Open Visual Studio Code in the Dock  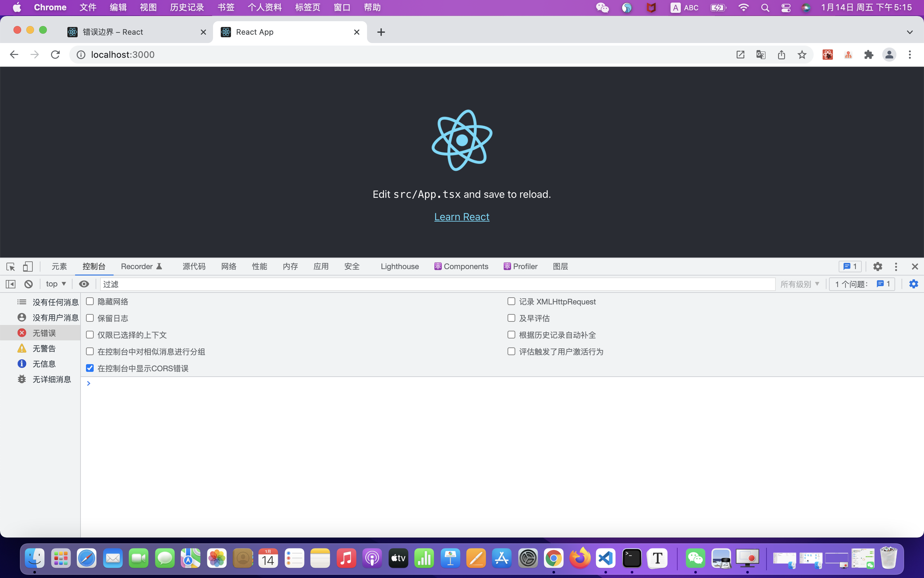[606, 558]
